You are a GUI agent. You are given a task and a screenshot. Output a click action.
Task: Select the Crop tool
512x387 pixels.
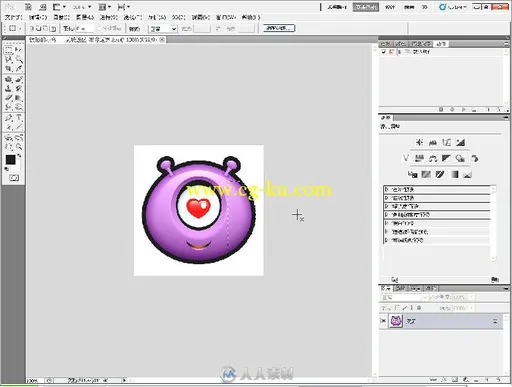coord(9,68)
